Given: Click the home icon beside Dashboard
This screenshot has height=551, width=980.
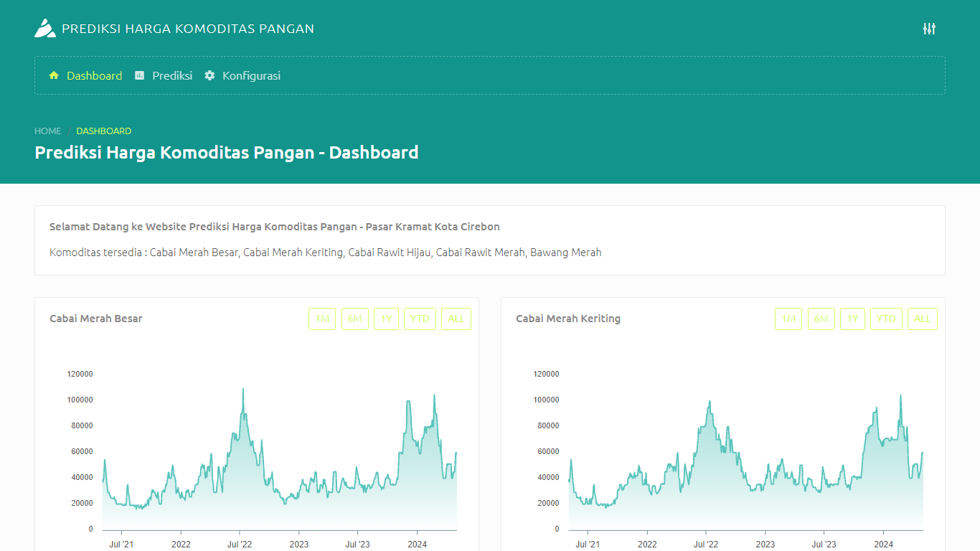Looking at the screenshot, I should click(54, 75).
